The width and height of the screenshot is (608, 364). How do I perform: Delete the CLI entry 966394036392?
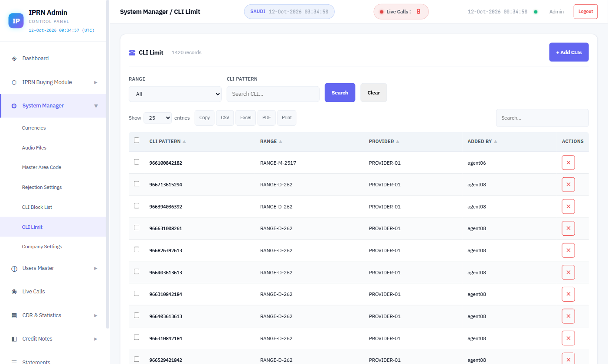pyautogui.click(x=568, y=207)
